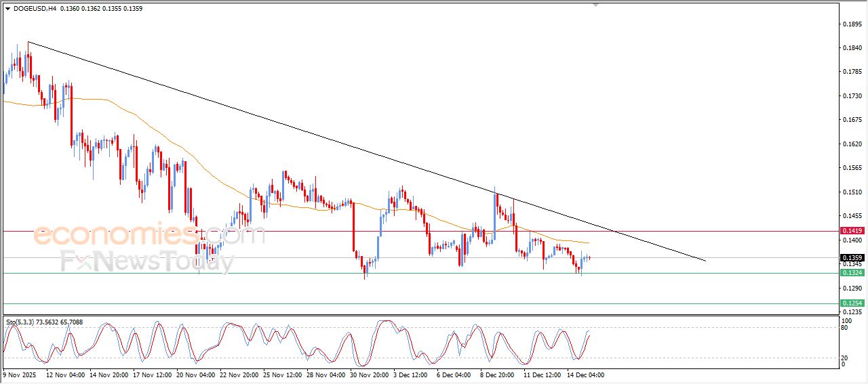The image size is (868, 384).
Task: Click the DOGEUSD,H4 symbol title
Action: (x=35, y=9)
